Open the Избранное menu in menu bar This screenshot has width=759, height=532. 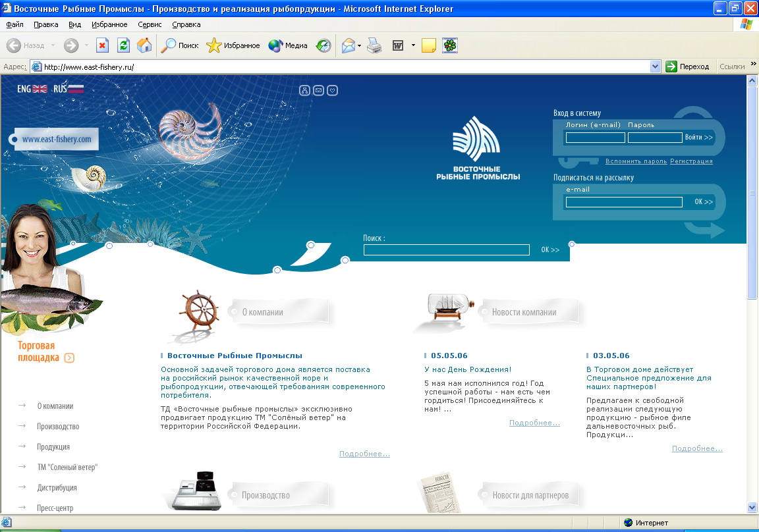click(109, 24)
